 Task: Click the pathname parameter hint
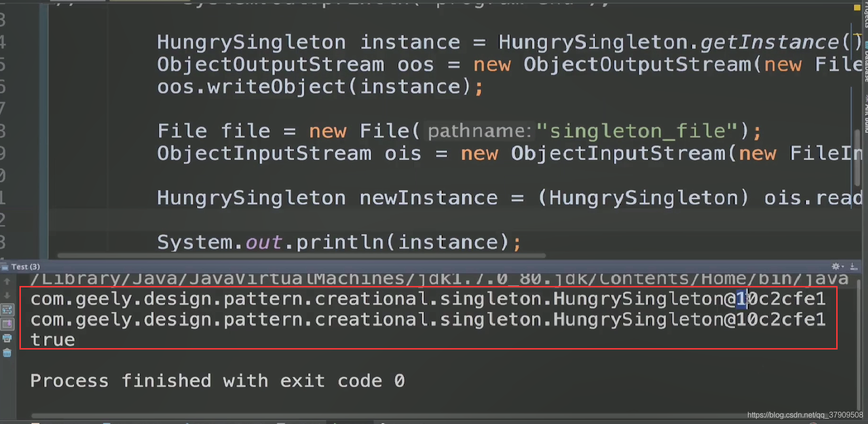[x=479, y=131]
